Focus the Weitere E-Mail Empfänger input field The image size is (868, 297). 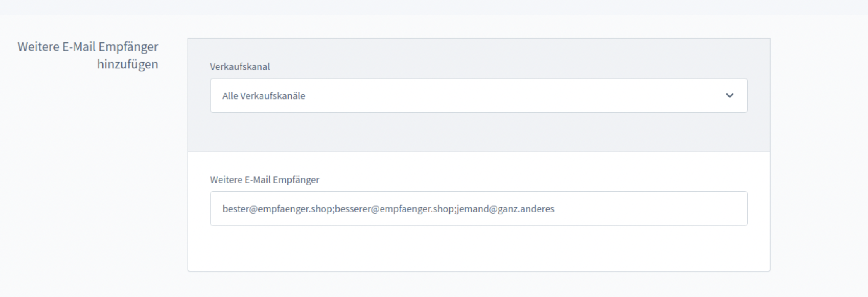tap(479, 209)
